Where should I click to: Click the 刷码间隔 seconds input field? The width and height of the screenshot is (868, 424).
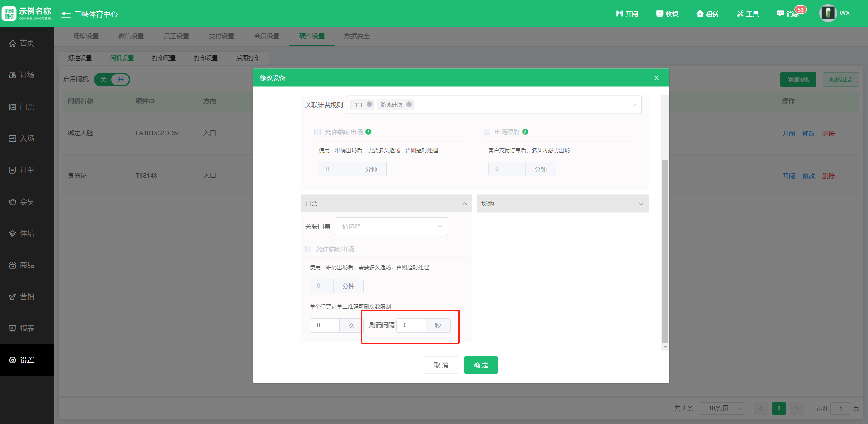click(411, 325)
